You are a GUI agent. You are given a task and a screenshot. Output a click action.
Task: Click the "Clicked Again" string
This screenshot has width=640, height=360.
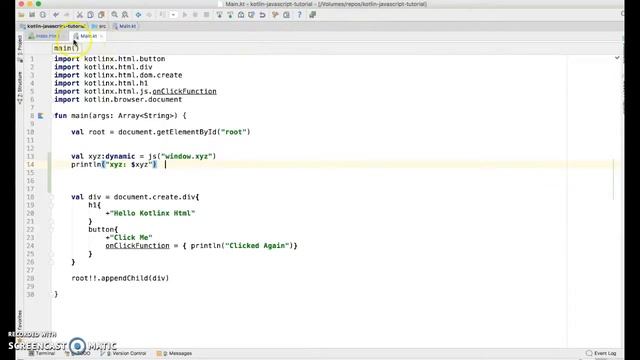point(257,246)
